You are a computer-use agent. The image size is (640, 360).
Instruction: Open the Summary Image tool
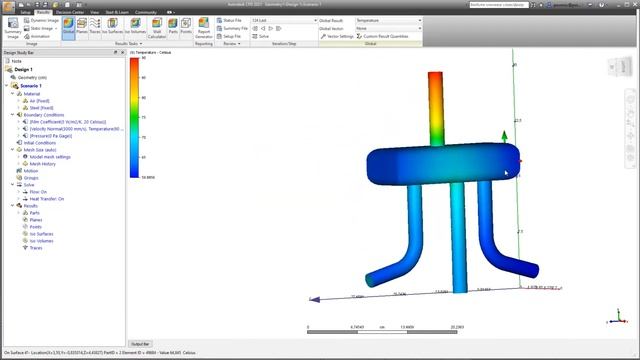[x=13, y=28]
